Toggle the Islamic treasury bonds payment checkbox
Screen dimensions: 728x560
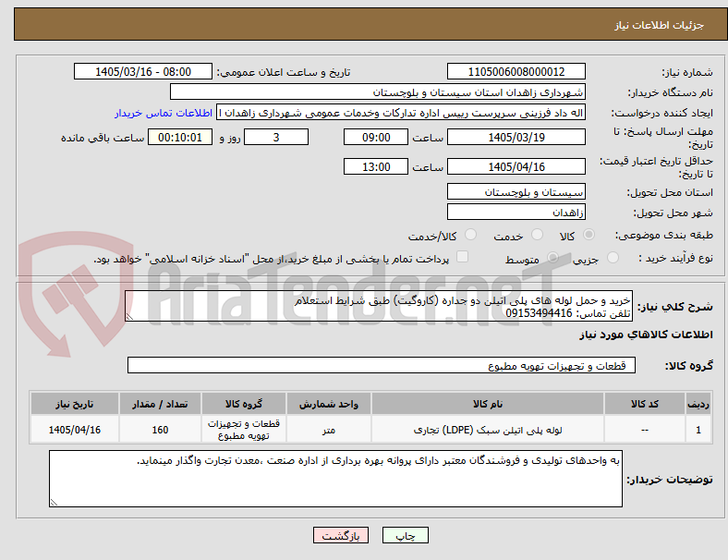[x=463, y=257]
